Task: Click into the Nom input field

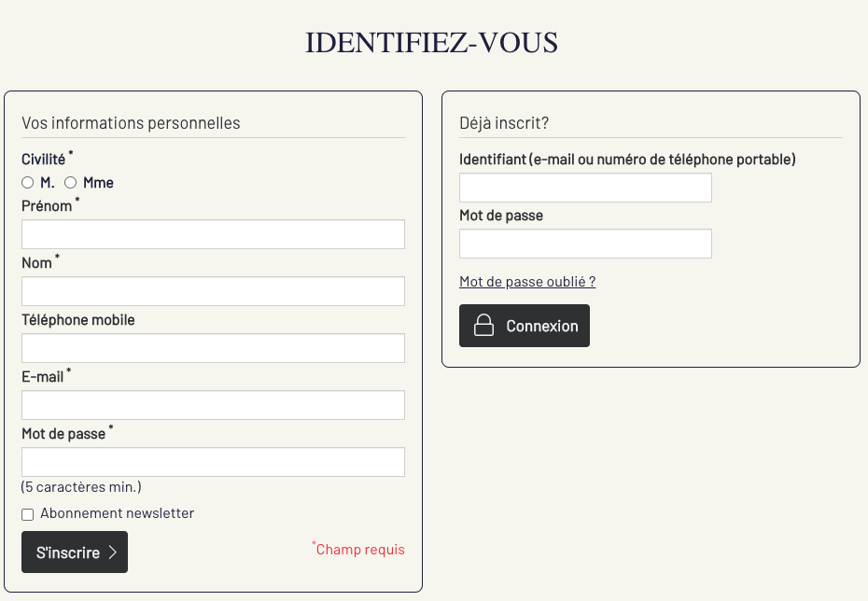Action: pos(213,291)
